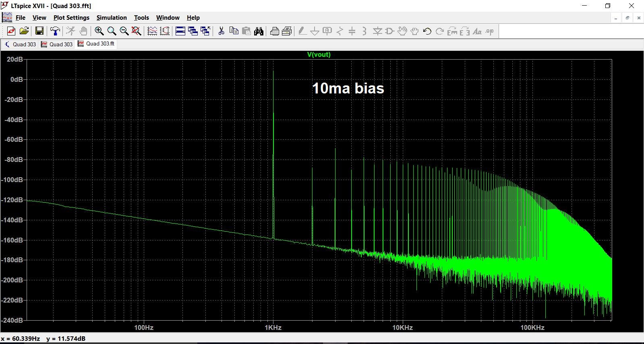This screenshot has height=344, width=644.
Task: Select the Text Aa tool
Action: click(x=477, y=31)
